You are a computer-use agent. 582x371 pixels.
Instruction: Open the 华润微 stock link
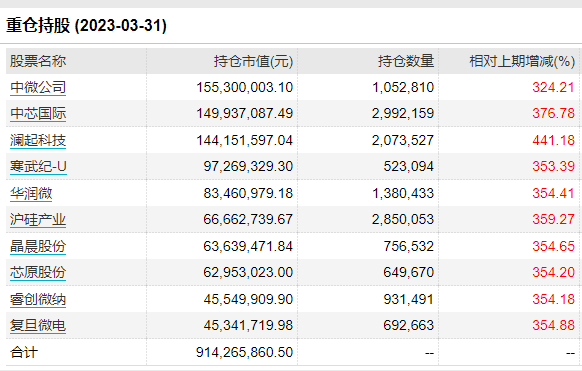click(x=31, y=193)
